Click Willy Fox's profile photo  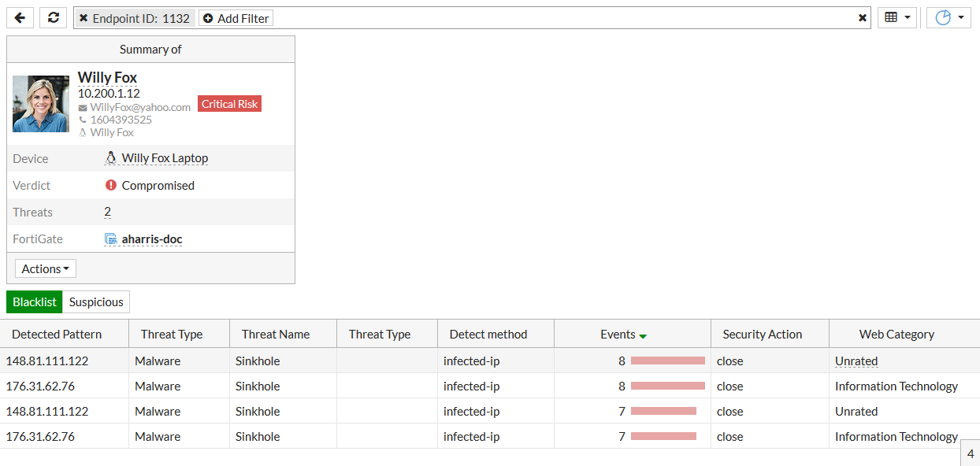tap(41, 104)
